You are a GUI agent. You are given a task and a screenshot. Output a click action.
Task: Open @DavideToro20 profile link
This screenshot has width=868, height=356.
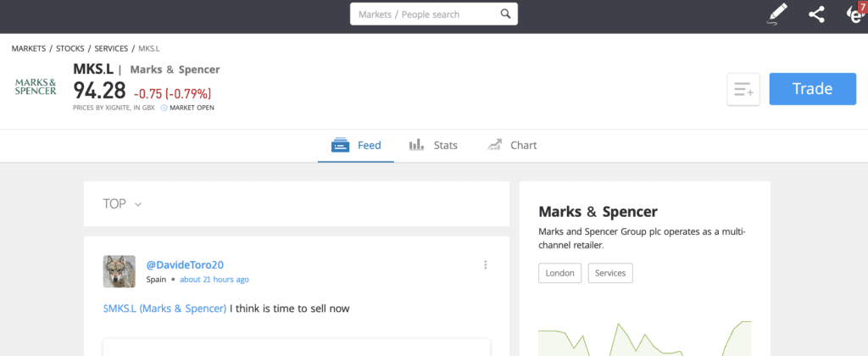click(185, 264)
